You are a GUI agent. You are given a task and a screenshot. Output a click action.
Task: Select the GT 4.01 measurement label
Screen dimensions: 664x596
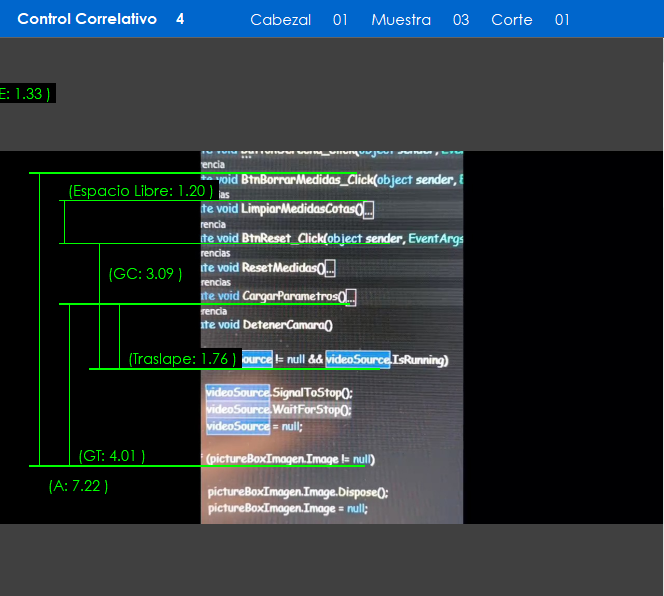(x=112, y=456)
